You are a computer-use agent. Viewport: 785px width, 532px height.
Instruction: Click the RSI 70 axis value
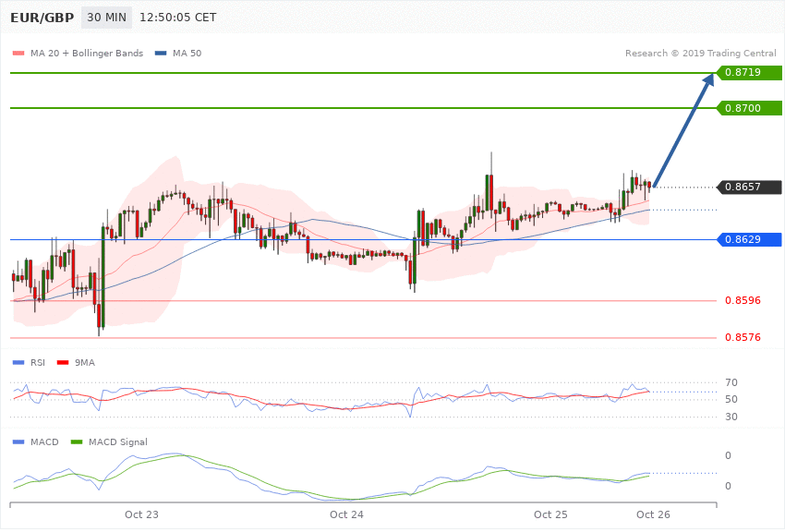coord(731,383)
